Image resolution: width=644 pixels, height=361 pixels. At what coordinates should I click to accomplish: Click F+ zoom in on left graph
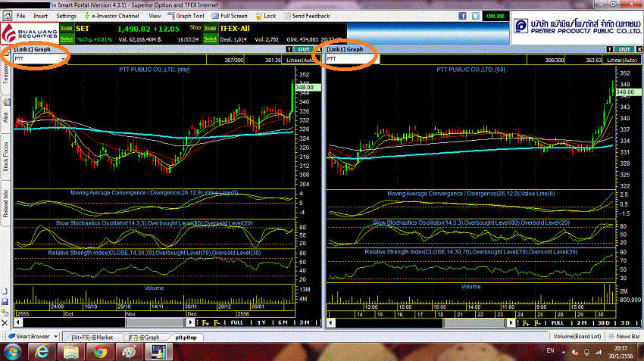pyautogui.click(x=205, y=323)
